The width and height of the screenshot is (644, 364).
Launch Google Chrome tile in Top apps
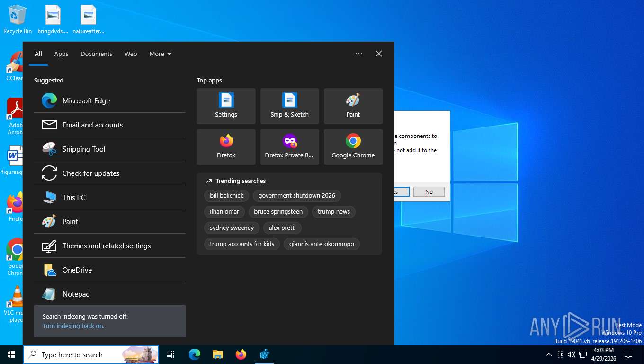(353, 147)
